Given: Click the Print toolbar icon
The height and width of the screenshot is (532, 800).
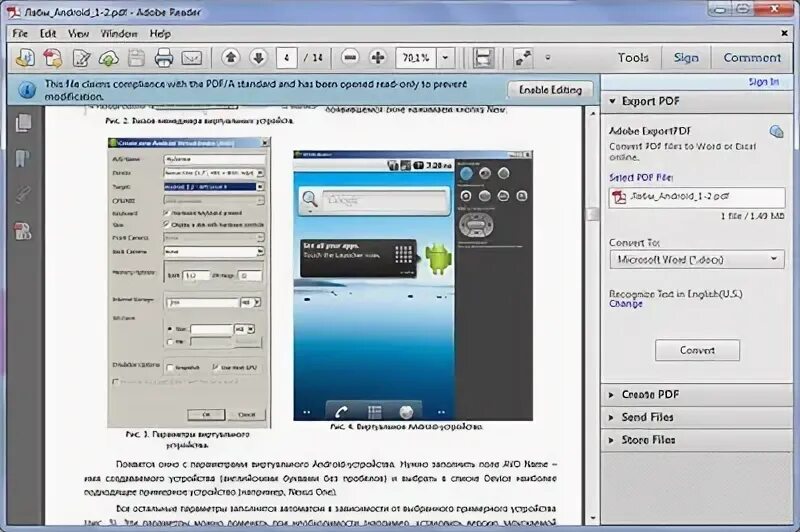Looking at the screenshot, I should 164,58.
